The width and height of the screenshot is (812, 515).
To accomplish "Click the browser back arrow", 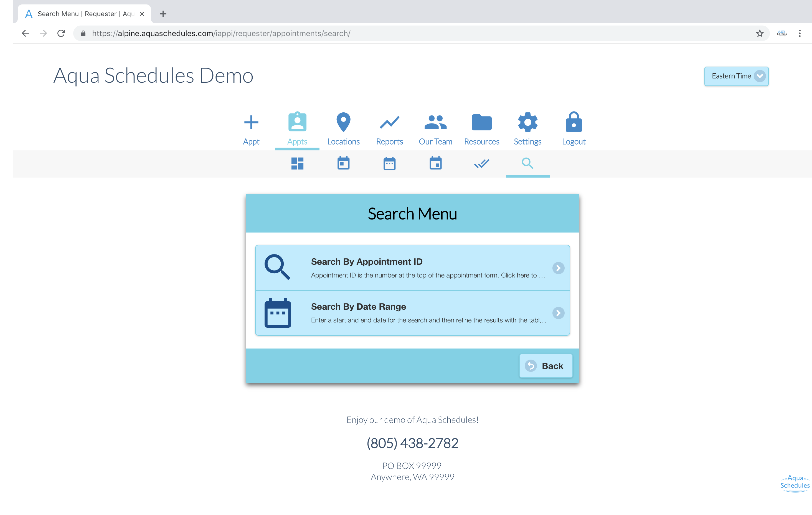I will pyautogui.click(x=25, y=33).
